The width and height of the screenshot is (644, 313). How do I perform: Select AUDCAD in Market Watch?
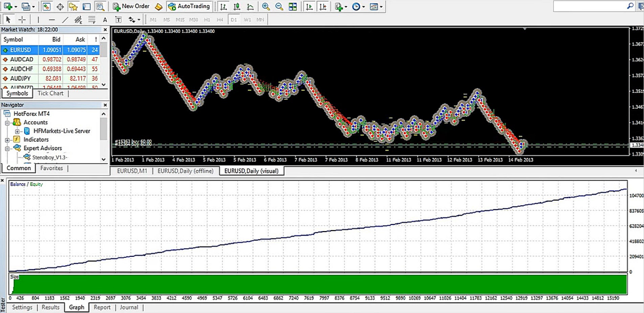[21, 60]
